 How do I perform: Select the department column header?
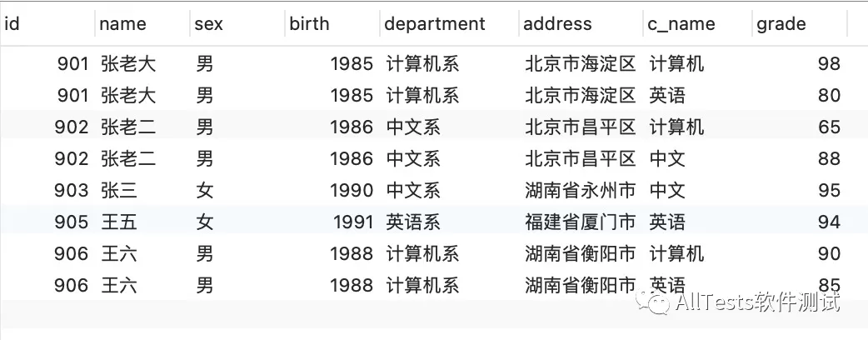pos(450,24)
